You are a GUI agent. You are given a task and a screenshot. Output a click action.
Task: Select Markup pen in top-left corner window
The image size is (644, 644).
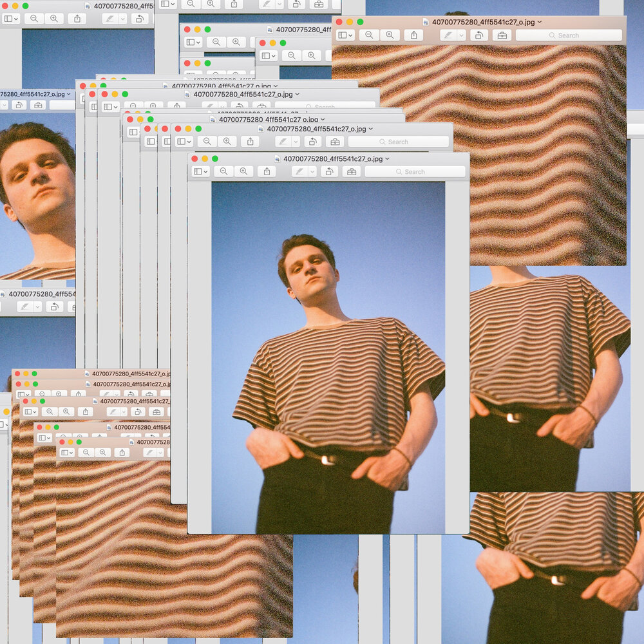(x=109, y=19)
